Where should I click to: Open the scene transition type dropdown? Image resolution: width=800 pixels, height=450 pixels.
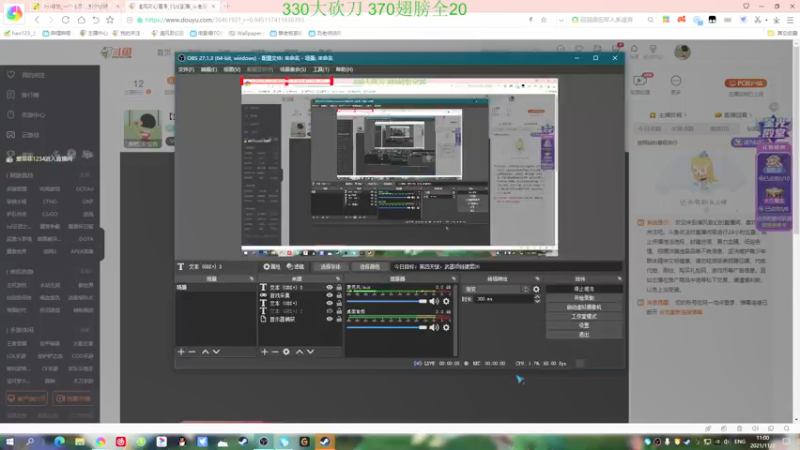click(x=496, y=289)
